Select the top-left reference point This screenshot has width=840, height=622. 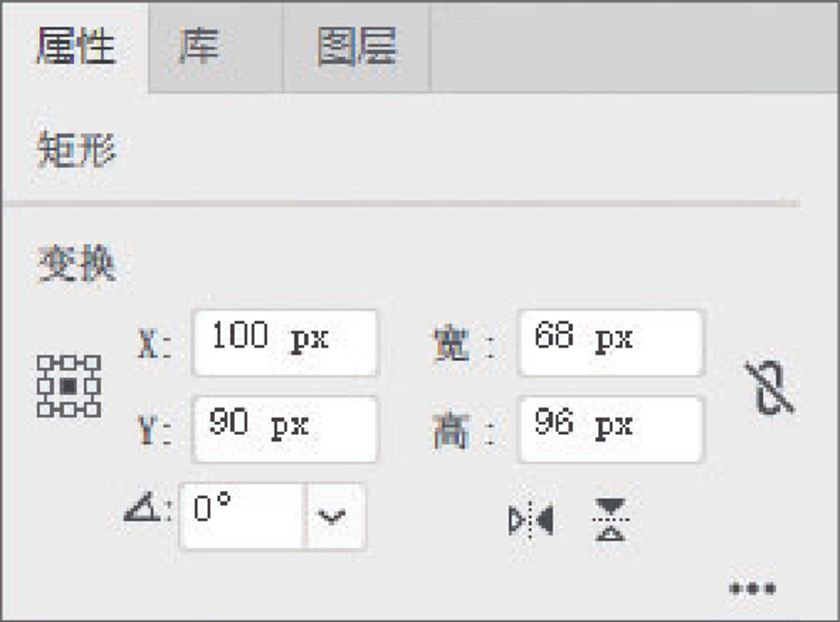44,362
